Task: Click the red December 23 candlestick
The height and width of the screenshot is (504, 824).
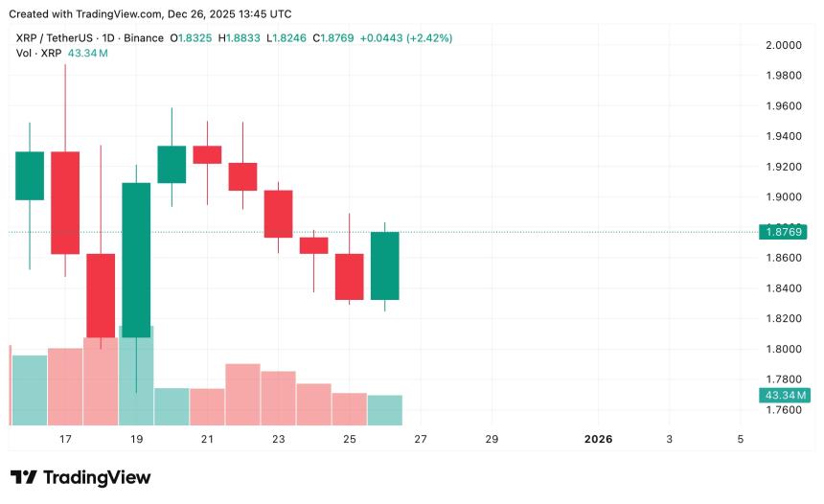Action: [278, 214]
